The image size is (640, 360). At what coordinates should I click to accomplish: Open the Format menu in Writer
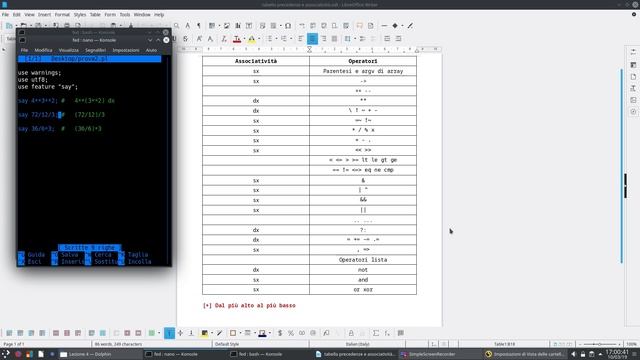tap(62, 15)
